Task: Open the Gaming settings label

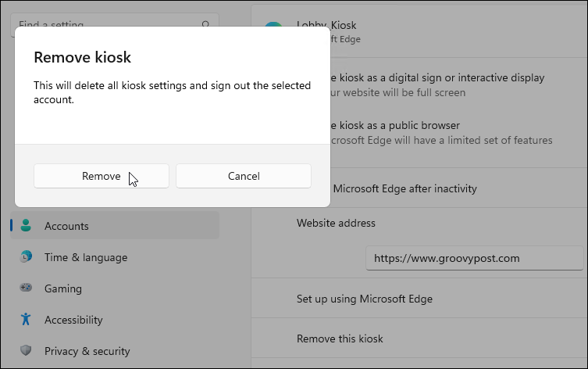Action: click(x=63, y=288)
